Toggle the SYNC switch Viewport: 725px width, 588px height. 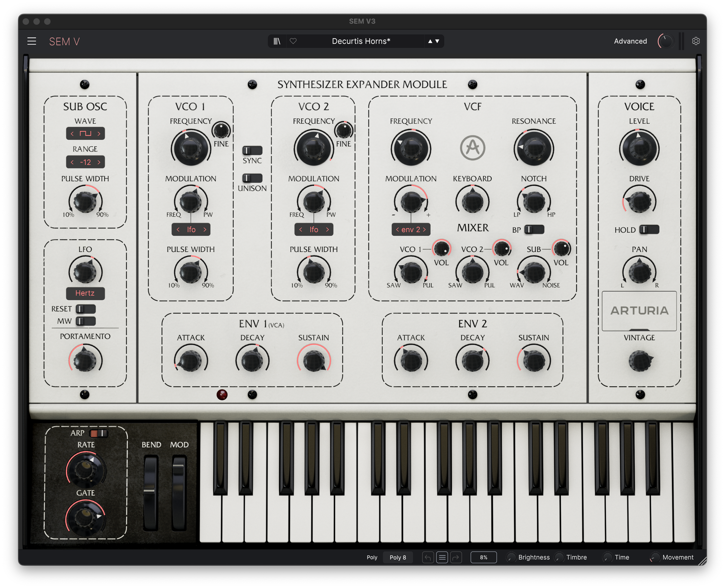252,150
